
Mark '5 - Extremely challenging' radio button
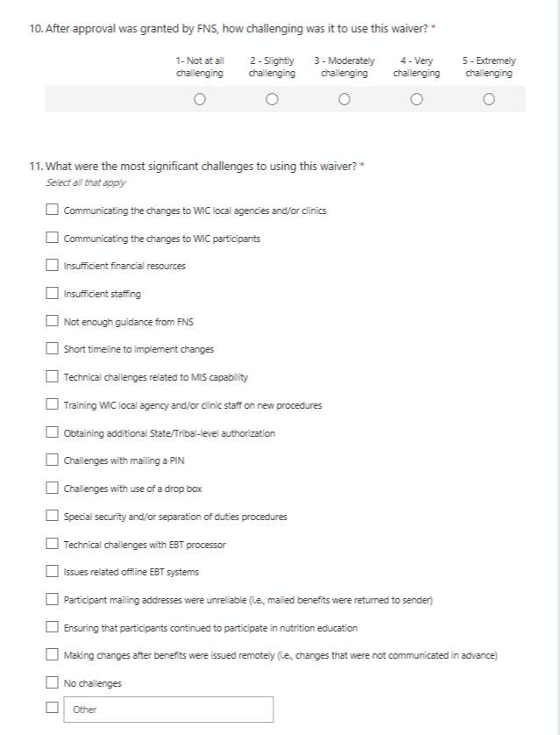point(488,99)
